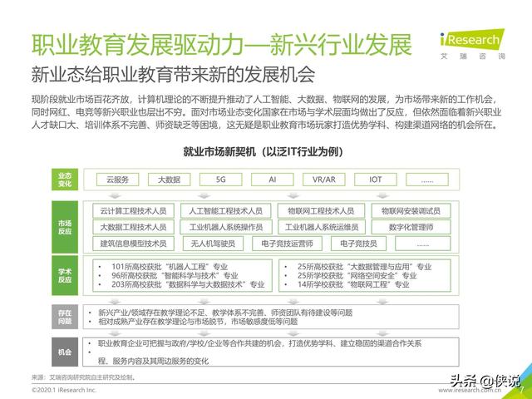Viewport: 532px width, 399px height.
Task: Click the 职业教育企业可把握 bullet line
Action: click(259, 343)
